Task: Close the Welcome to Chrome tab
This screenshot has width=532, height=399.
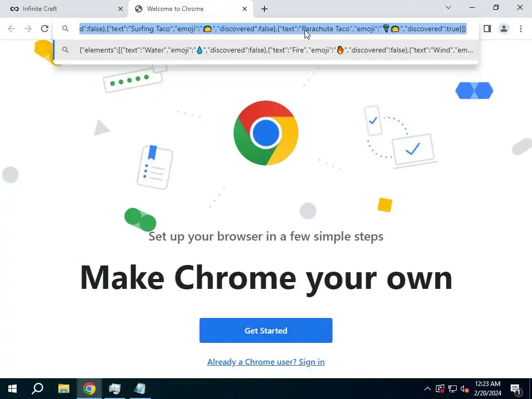Action: tap(245, 9)
